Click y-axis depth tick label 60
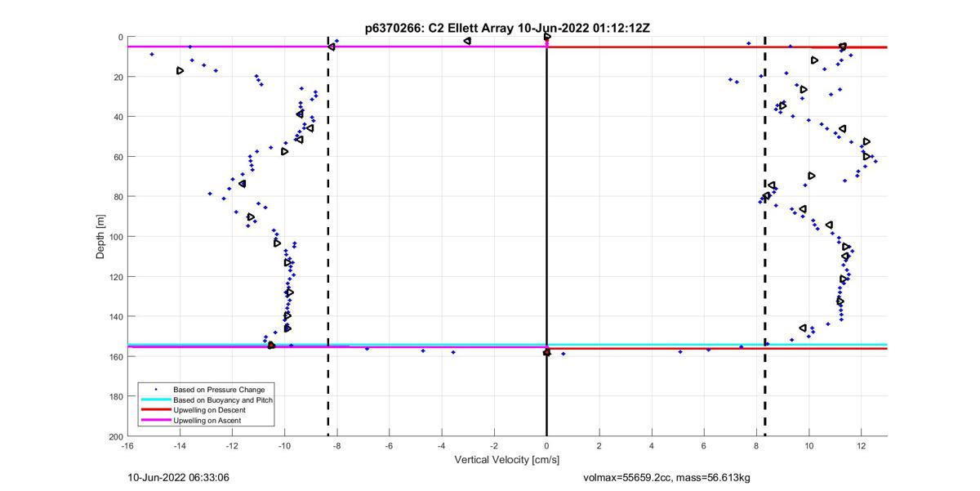Image resolution: width=980 pixels, height=491 pixels. tap(118, 157)
